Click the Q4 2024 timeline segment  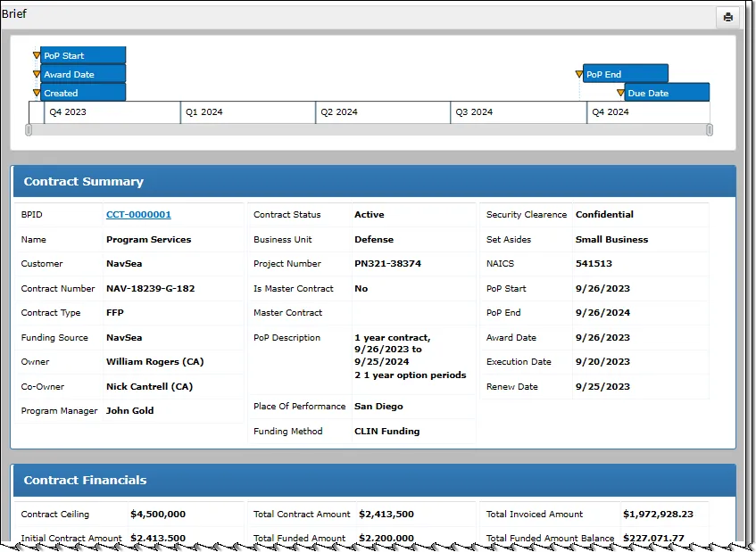648,112
